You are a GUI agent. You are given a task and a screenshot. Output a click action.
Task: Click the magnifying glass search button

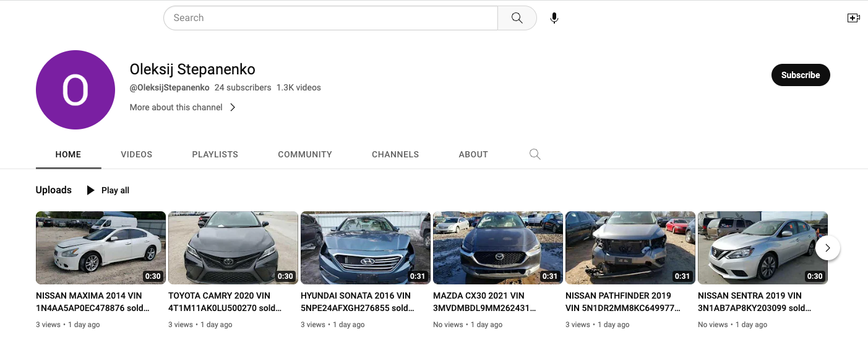click(x=517, y=18)
